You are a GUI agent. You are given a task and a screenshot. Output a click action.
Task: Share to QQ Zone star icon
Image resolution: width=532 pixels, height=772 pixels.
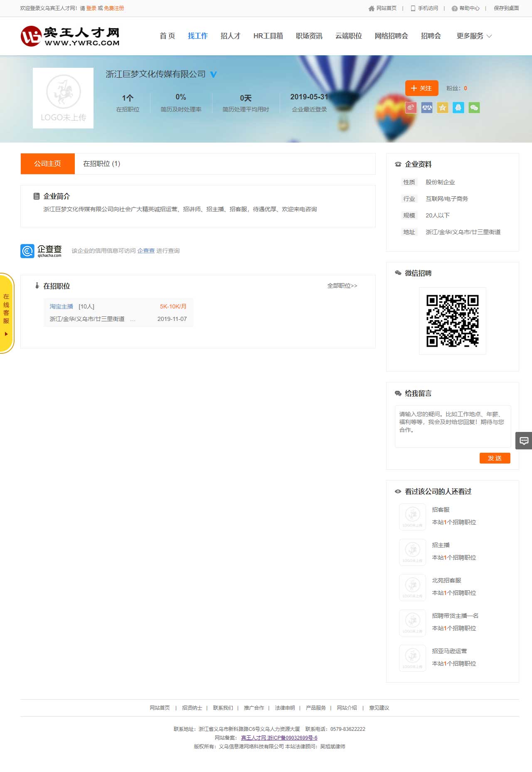click(x=443, y=108)
